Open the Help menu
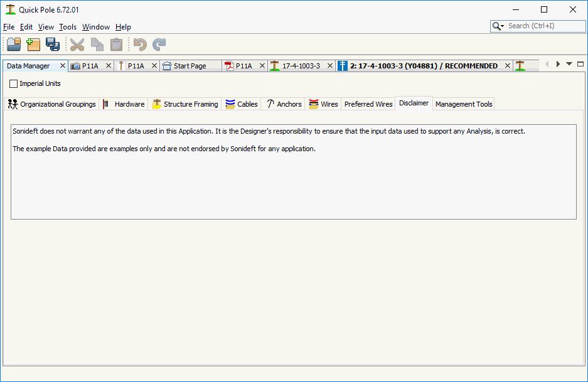 123,27
